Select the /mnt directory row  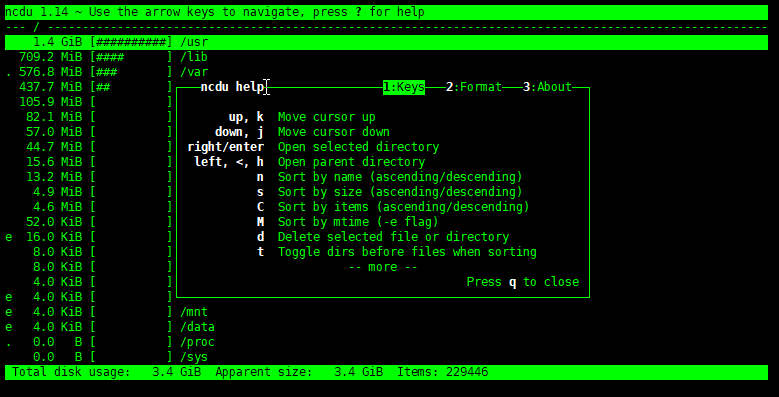pyautogui.click(x=386, y=312)
